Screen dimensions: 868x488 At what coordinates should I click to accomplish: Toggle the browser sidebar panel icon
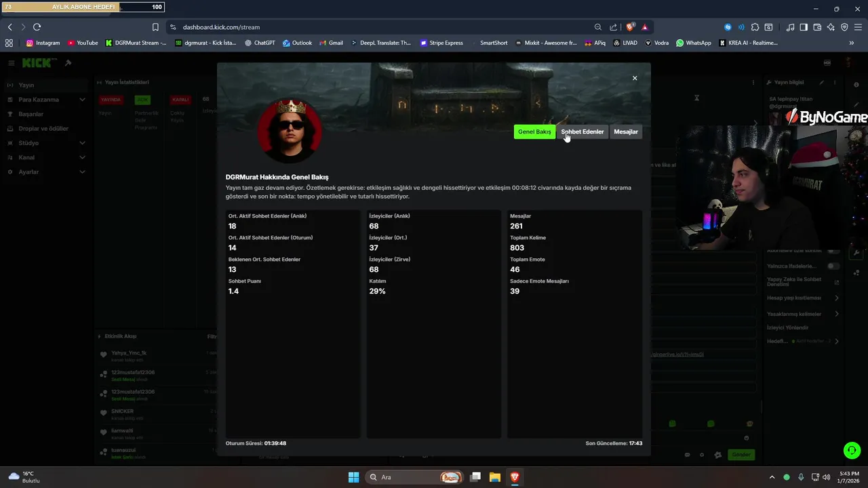click(x=804, y=27)
